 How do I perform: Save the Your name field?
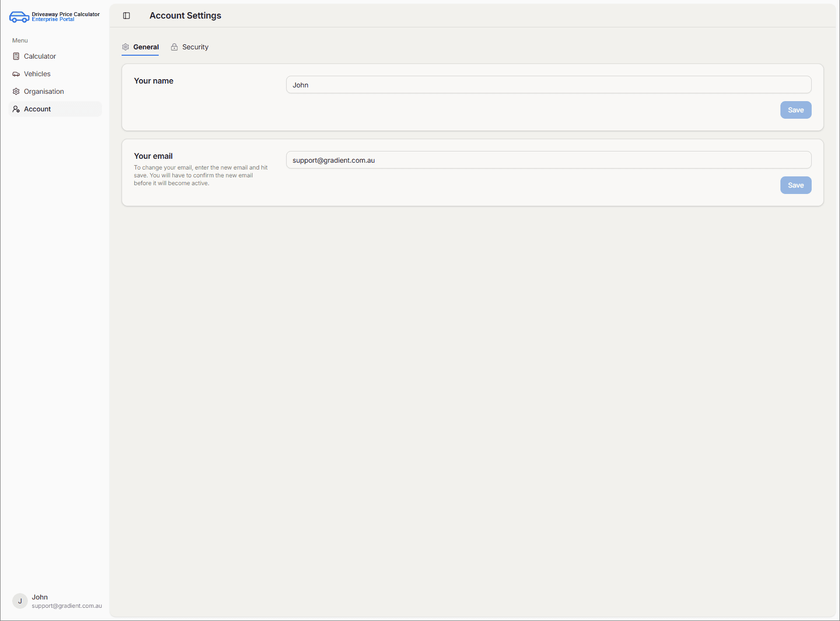pos(796,110)
